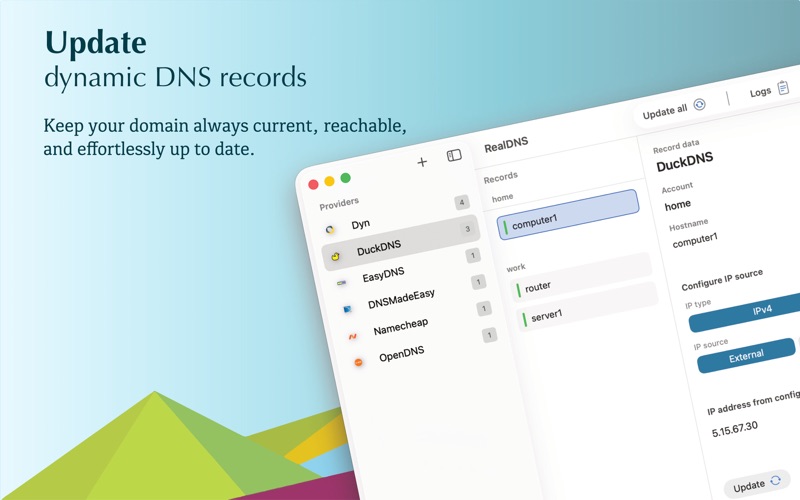Screen dimensions: 800x500
Task: Choose External as IP source
Action: (746, 356)
